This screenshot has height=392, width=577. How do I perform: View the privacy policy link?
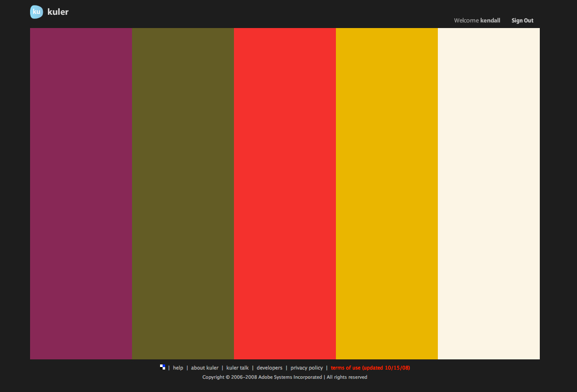click(306, 368)
